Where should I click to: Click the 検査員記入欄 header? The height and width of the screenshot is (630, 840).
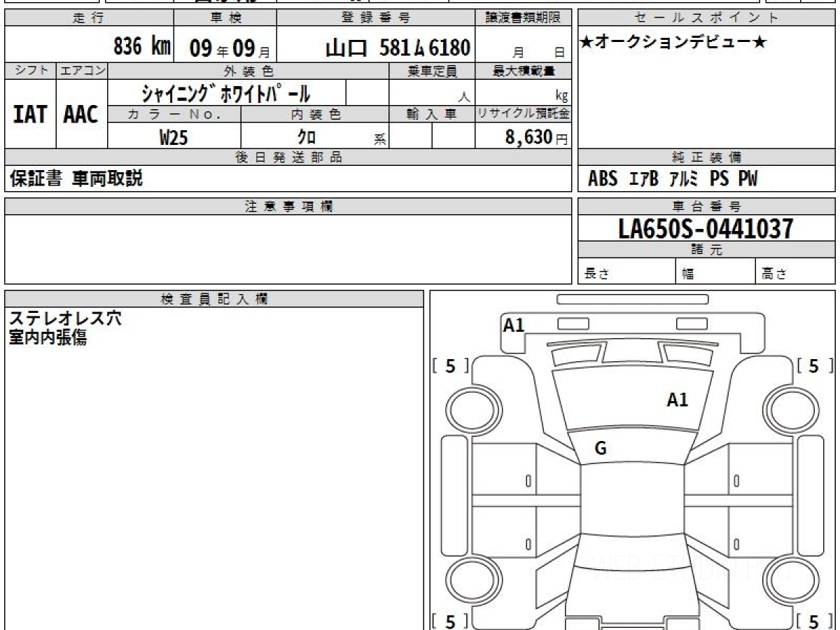[214, 298]
